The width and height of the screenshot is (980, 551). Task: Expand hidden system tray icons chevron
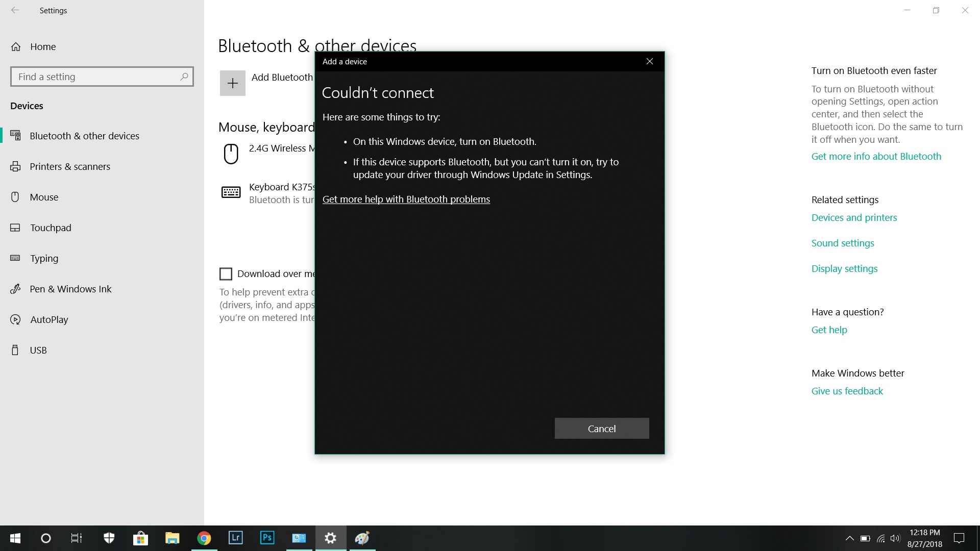point(849,538)
